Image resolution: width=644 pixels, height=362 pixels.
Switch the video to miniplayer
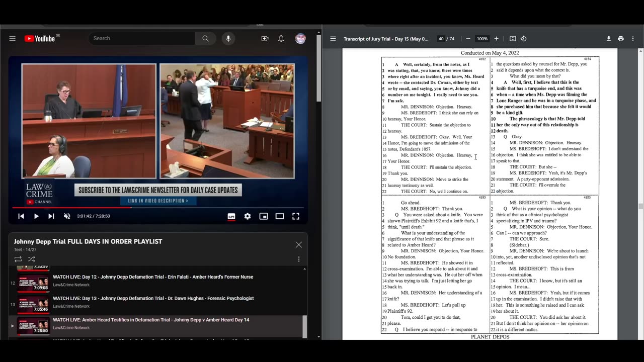click(x=264, y=216)
